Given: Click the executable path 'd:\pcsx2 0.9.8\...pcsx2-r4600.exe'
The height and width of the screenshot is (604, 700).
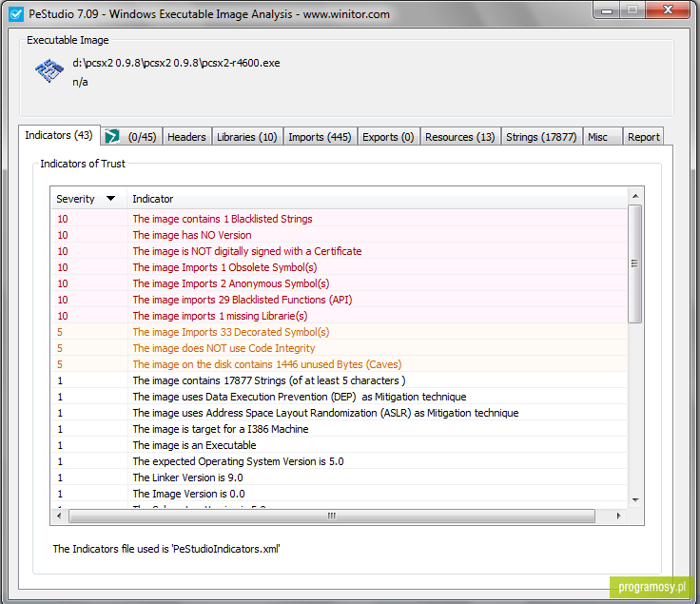Looking at the screenshot, I should pyautogui.click(x=176, y=63).
